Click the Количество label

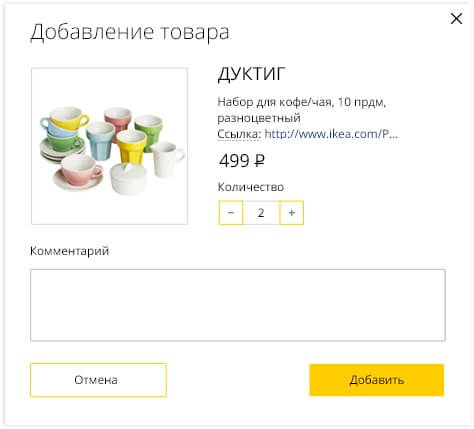click(251, 187)
